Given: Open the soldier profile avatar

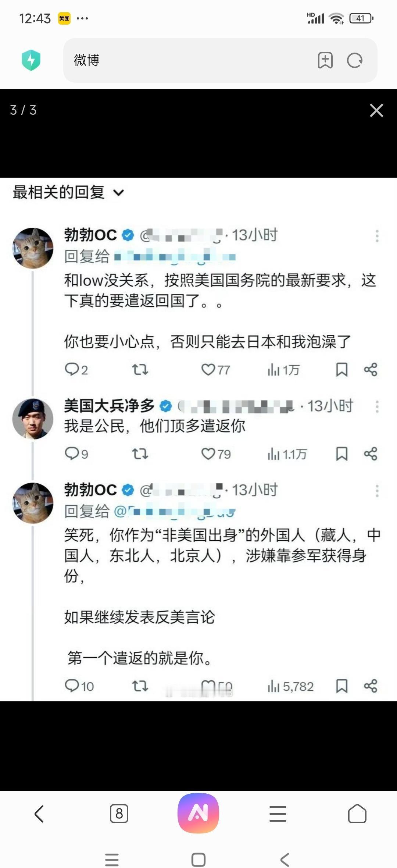Looking at the screenshot, I should [x=33, y=419].
